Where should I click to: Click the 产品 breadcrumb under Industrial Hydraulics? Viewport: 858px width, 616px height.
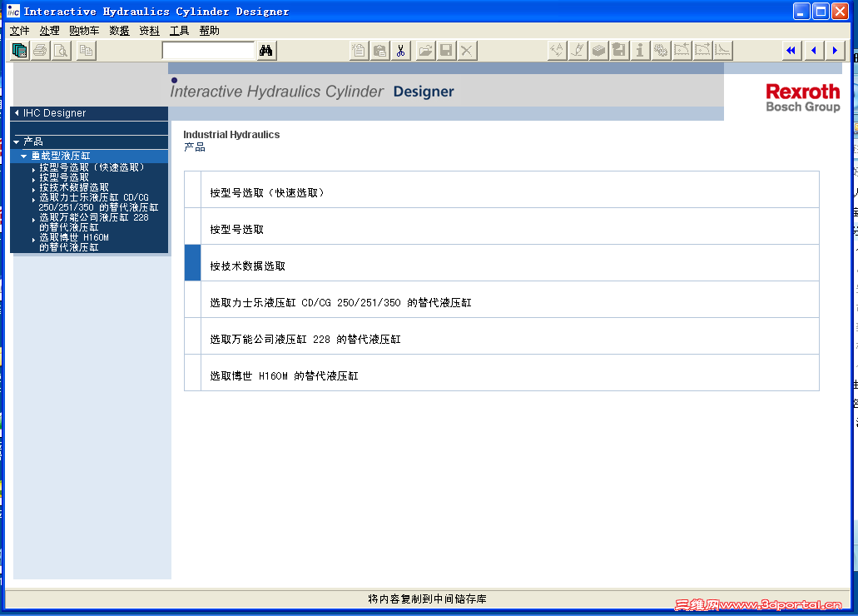(x=194, y=147)
